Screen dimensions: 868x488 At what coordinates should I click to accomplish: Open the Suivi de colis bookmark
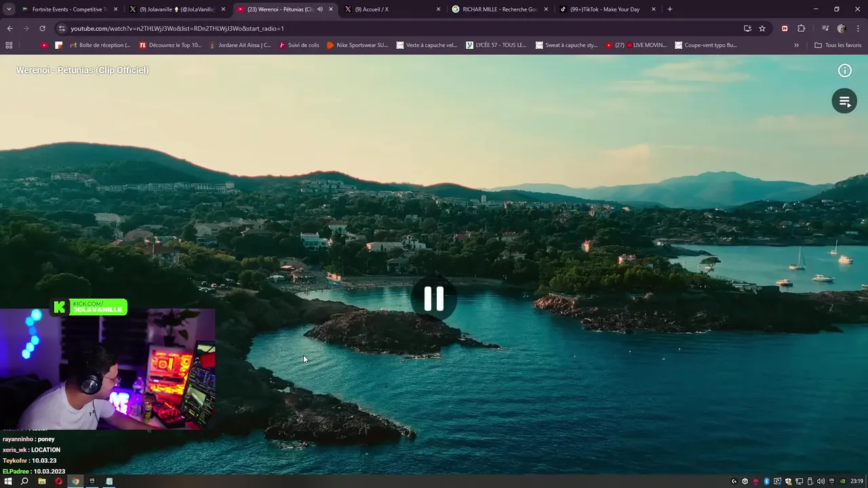tap(298, 45)
